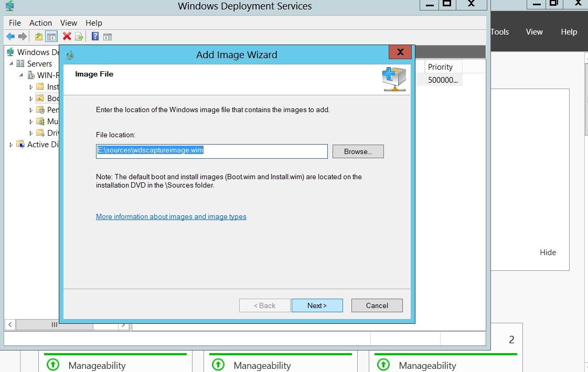Click the red Delete X icon

67,37
